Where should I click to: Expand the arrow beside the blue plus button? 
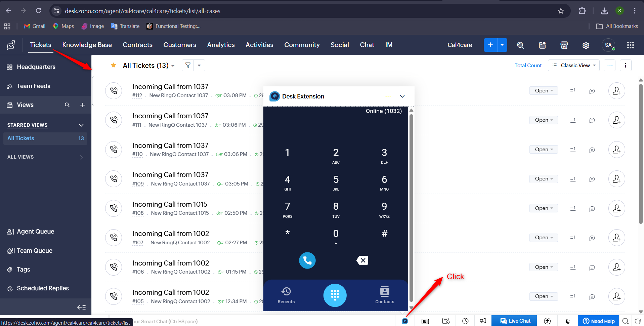[x=502, y=45]
